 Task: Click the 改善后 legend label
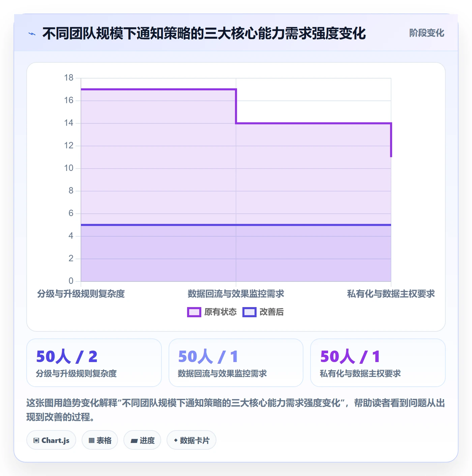[272, 312]
